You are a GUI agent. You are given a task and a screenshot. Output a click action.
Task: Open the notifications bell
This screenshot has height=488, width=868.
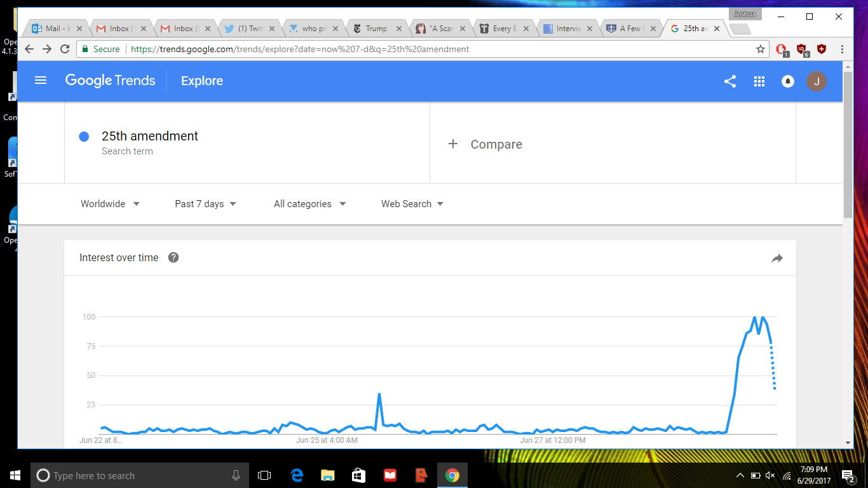click(x=788, y=81)
